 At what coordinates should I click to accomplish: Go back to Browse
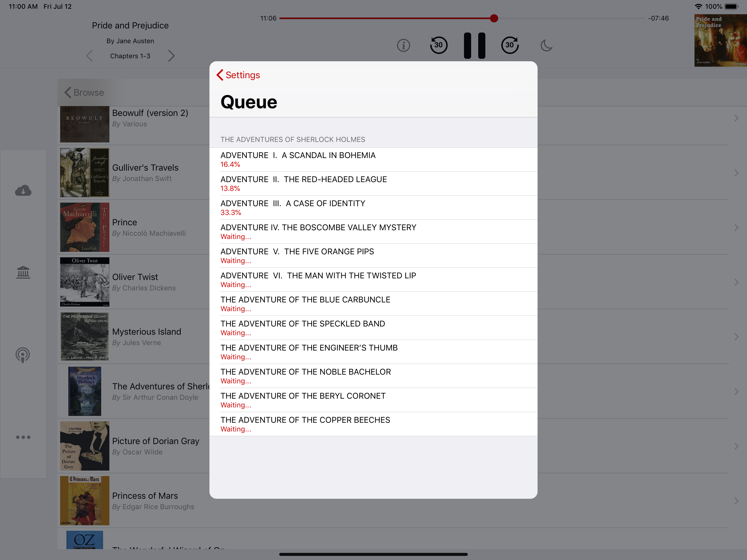coord(84,92)
